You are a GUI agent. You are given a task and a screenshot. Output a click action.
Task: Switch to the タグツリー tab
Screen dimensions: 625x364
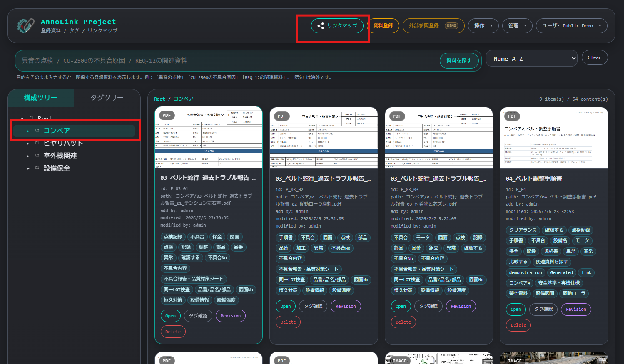(x=107, y=98)
